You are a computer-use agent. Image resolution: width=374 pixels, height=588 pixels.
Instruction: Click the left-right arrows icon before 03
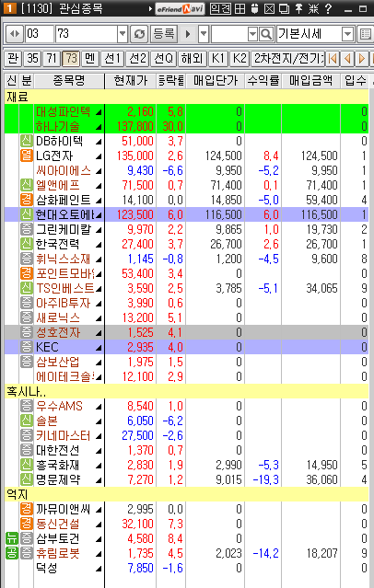[x=15, y=34]
